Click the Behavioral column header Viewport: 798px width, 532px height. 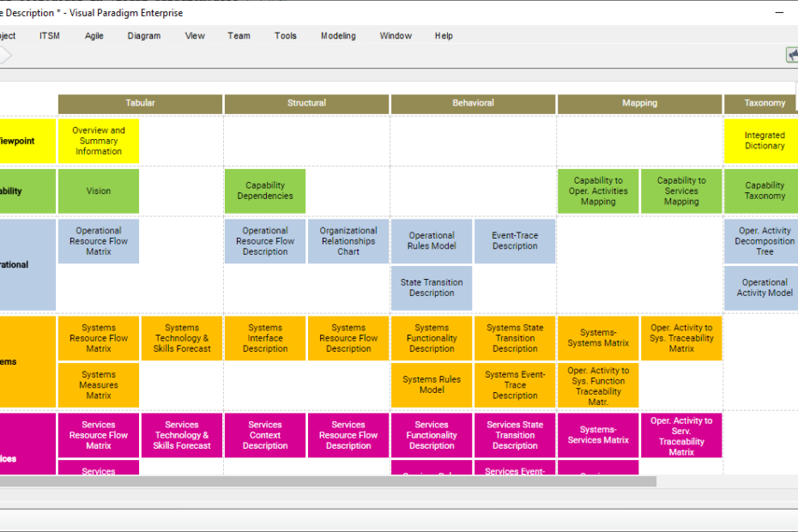click(474, 103)
